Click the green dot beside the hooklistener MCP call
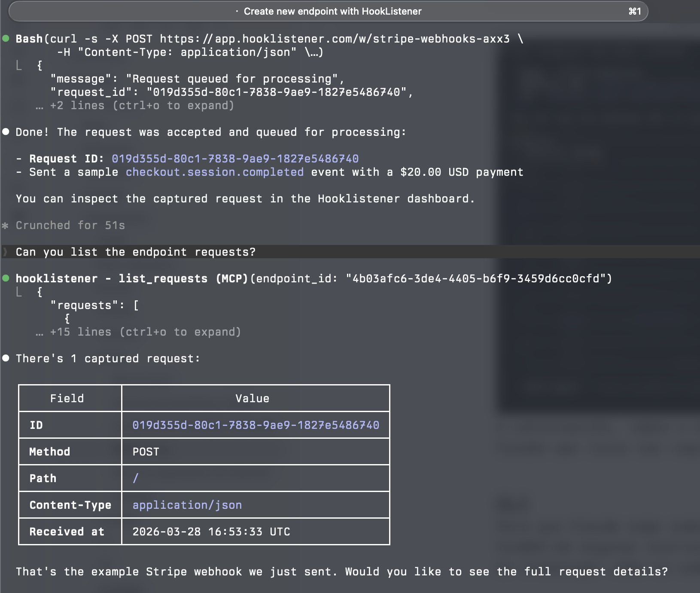 [6, 278]
